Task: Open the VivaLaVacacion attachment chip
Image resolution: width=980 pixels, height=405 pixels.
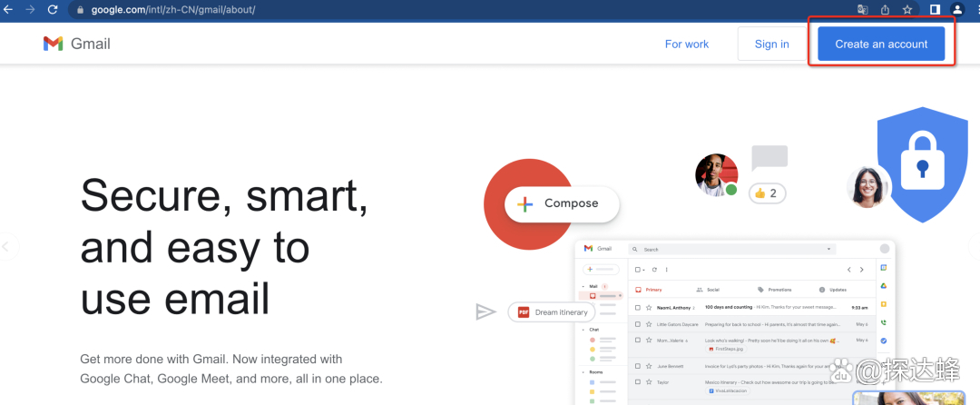Action: [728, 390]
